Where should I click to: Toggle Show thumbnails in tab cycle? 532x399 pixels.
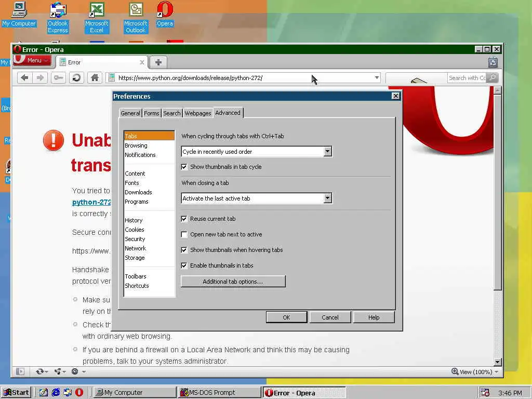point(184,167)
